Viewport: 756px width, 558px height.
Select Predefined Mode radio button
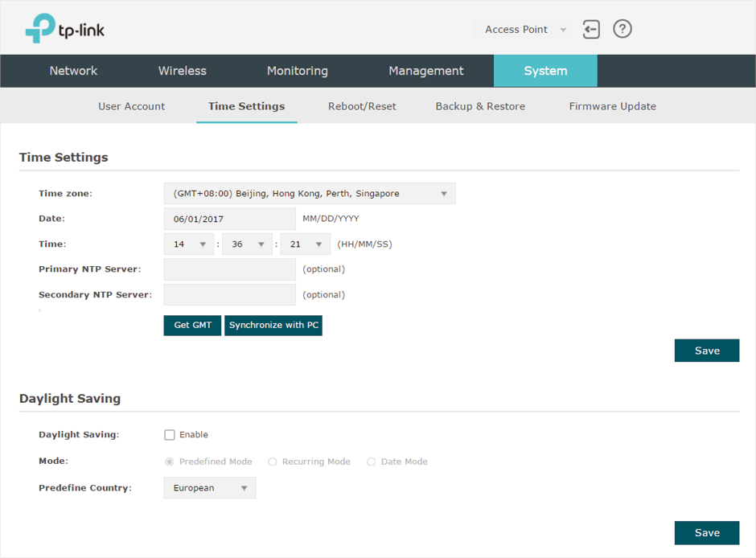click(x=169, y=462)
